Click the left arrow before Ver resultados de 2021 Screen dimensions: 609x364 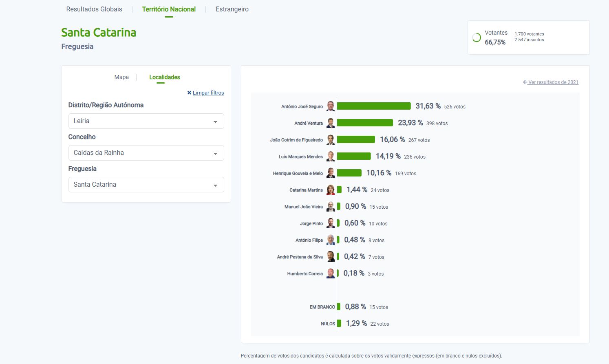coord(525,82)
